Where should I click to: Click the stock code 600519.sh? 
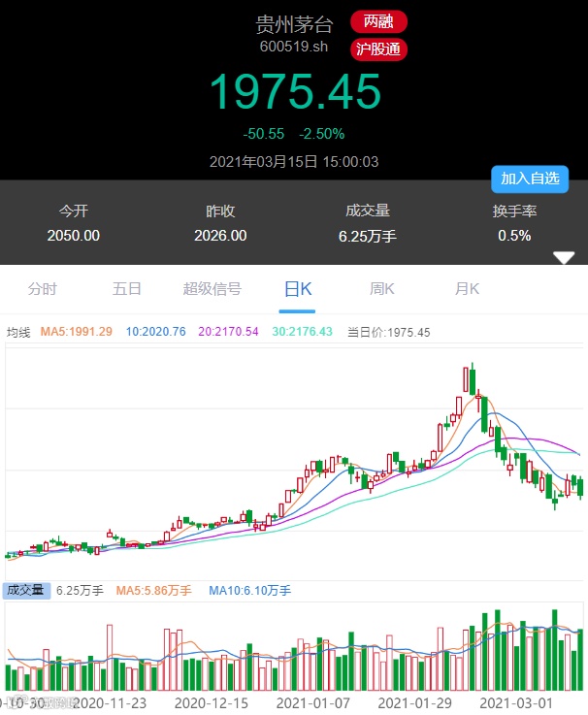coord(294,47)
